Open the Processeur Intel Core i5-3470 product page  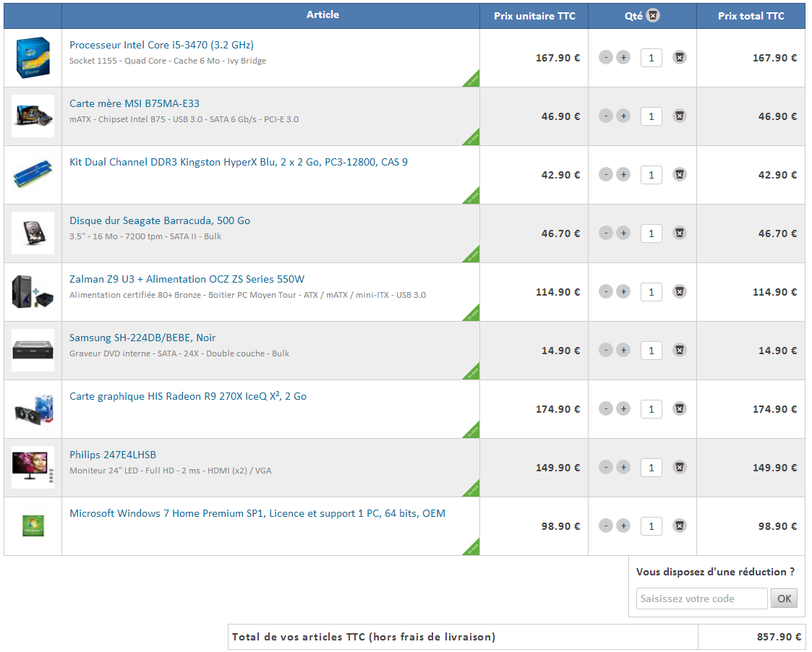(x=161, y=45)
